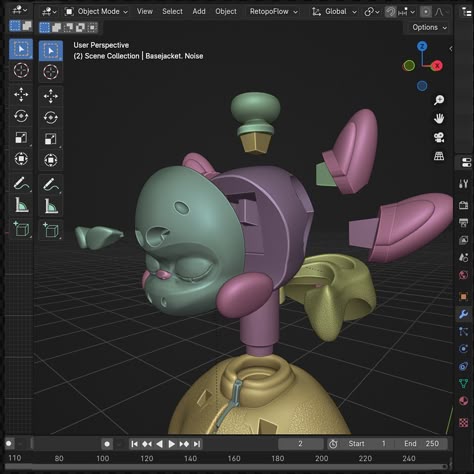Open the Add menu
This screenshot has height=474, width=474.
pos(199,12)
